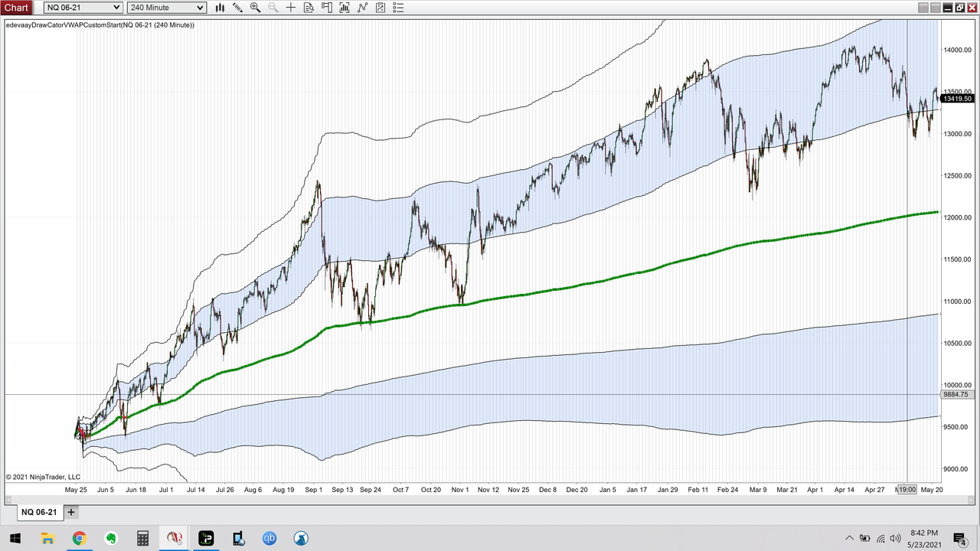This screenshot has width=980, height=551.
Task: Launch NinjaTrader from the taskbar
Action: point(174,539)
